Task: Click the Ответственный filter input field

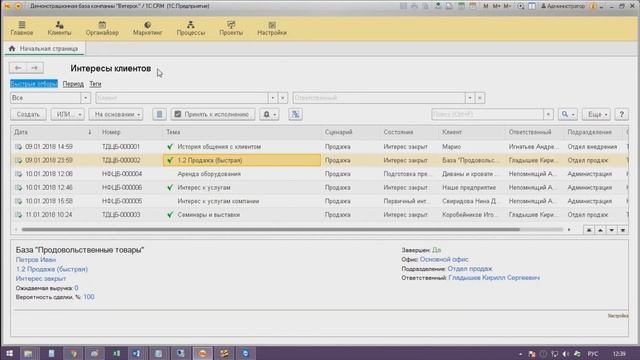Action: [379, 98]
